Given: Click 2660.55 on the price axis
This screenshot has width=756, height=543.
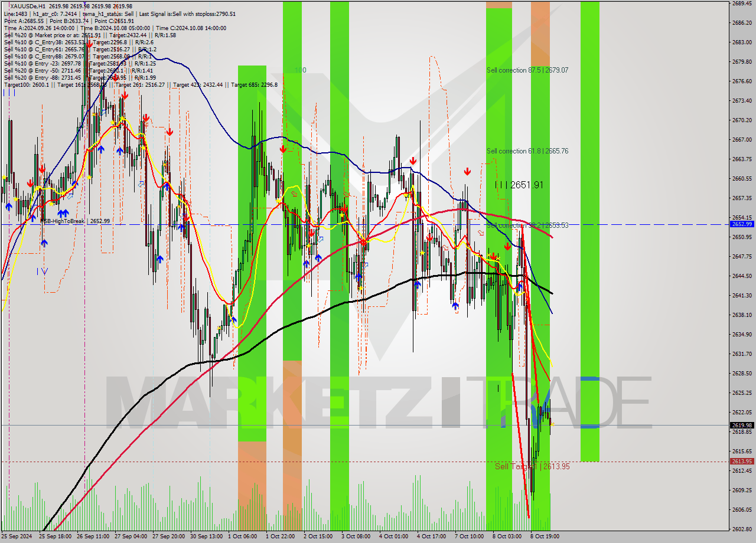Looking at the screenshot, I should pyautogui.click(x=742, y=179).
